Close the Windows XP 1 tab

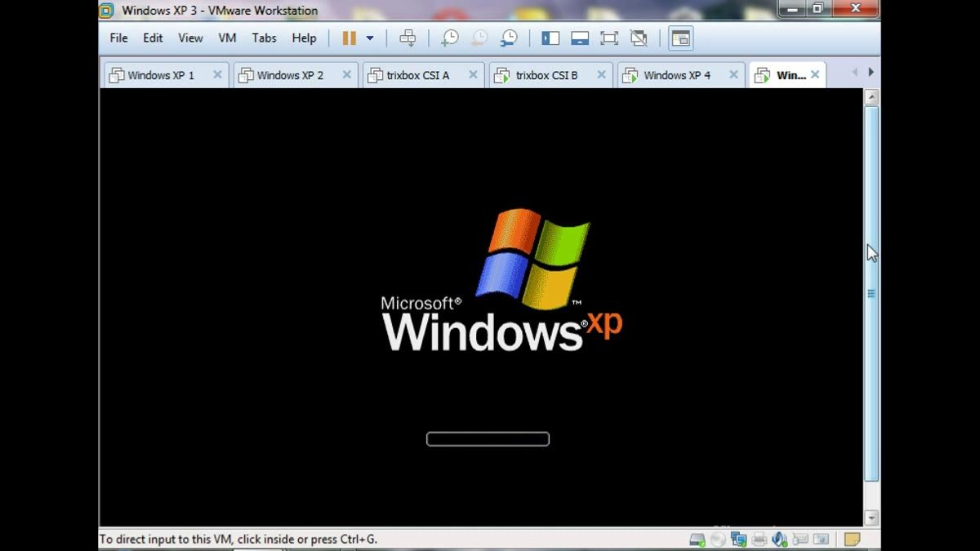[217, 74]
